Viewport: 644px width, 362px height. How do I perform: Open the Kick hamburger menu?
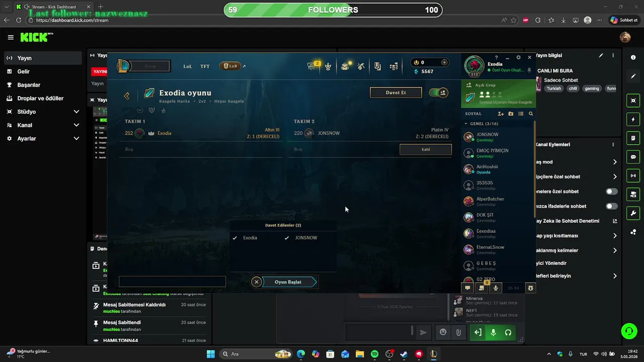coord(11,37)
